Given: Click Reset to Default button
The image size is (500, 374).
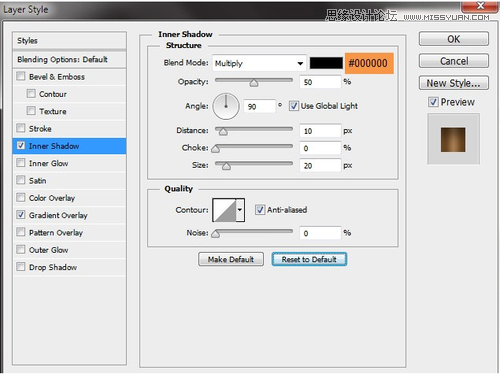Looking at the screenshot, I should click(x=309, y=259).
